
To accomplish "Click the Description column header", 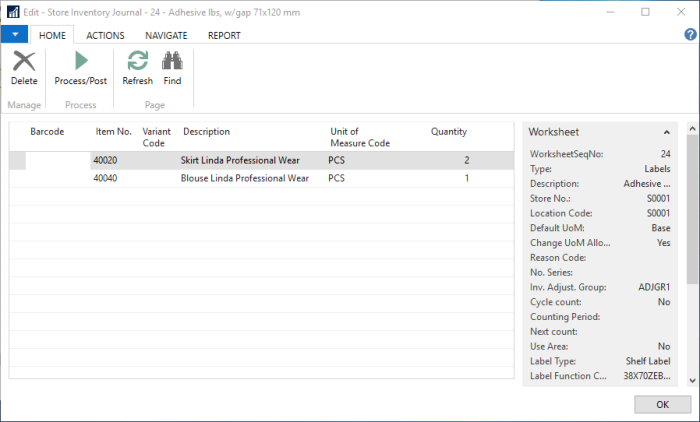I will pos(206,132).
